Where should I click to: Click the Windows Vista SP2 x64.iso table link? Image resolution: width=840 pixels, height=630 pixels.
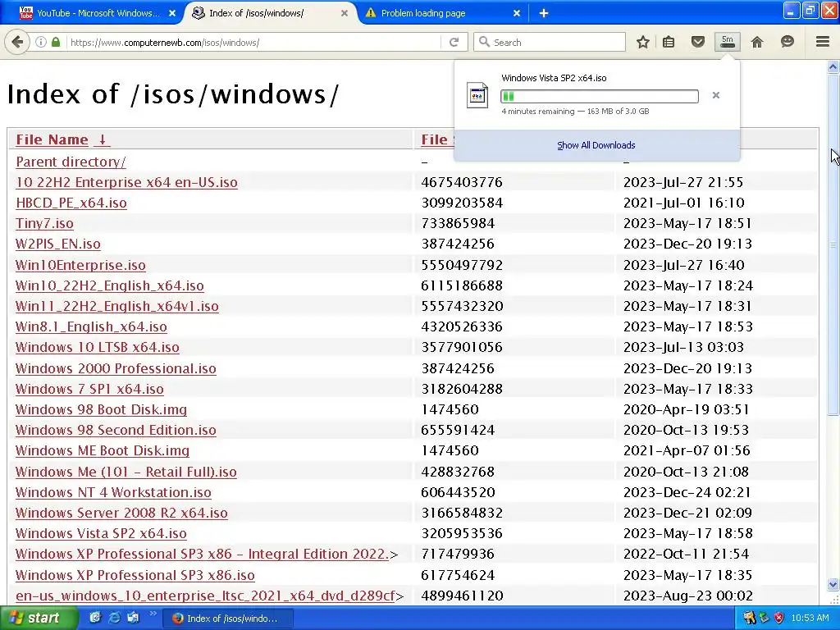(x=101, y=533)
